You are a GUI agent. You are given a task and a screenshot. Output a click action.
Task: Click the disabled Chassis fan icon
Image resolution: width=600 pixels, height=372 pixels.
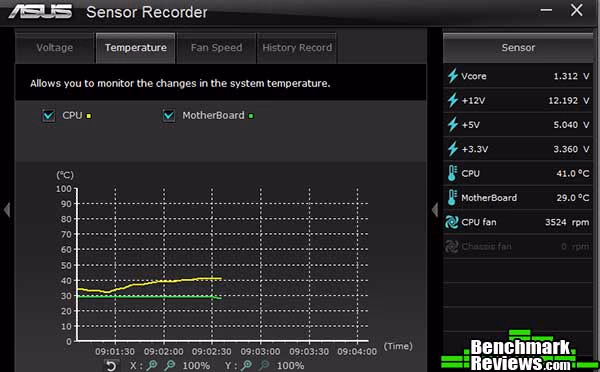tap(452, 246)
